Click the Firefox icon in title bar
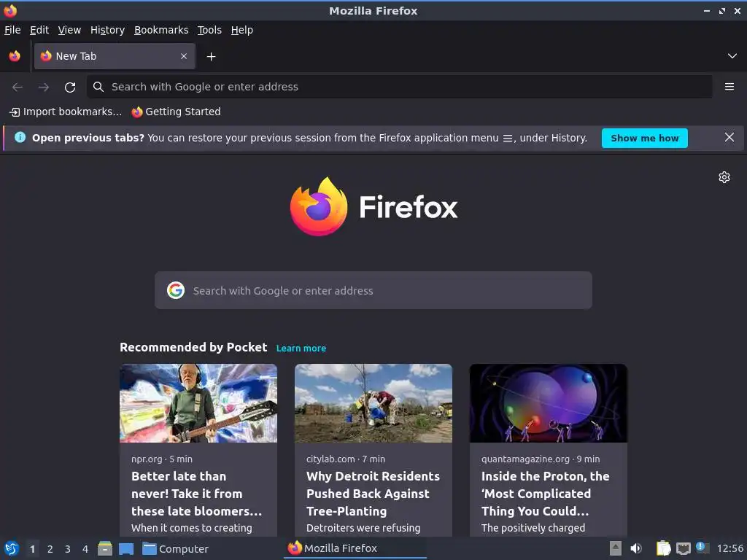747x560 pixels. click(x=10, y=10)
